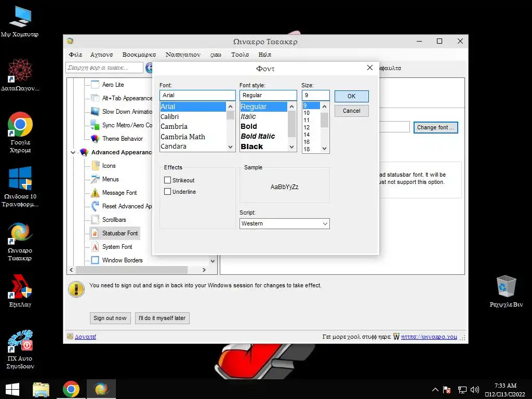532x399 pixels.
Task: Click the volume icon in system tray
Action: [x=475, y=390]
